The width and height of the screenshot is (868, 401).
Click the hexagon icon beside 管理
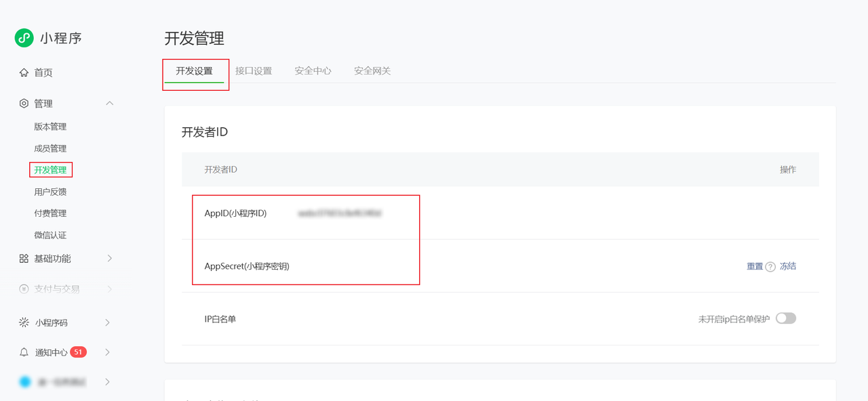click(x=24, y=104)
